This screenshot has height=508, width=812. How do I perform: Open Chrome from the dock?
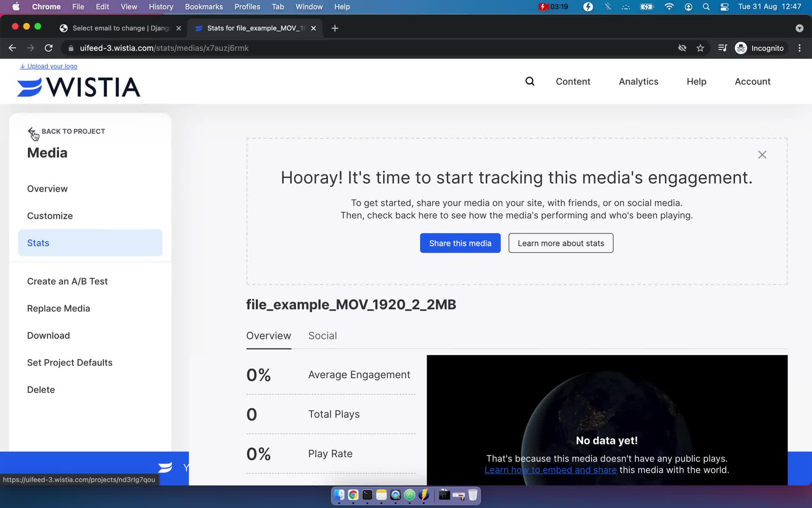click(353, 495)
